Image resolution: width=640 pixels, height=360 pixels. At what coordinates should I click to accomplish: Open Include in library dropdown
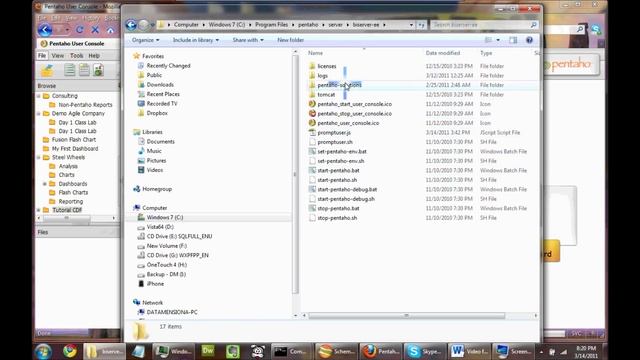point(196,40)
